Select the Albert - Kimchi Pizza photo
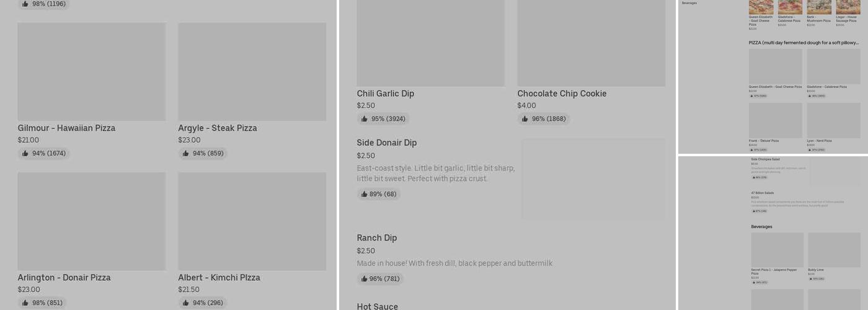The image size is (868, 310). (x=252, y=221)
